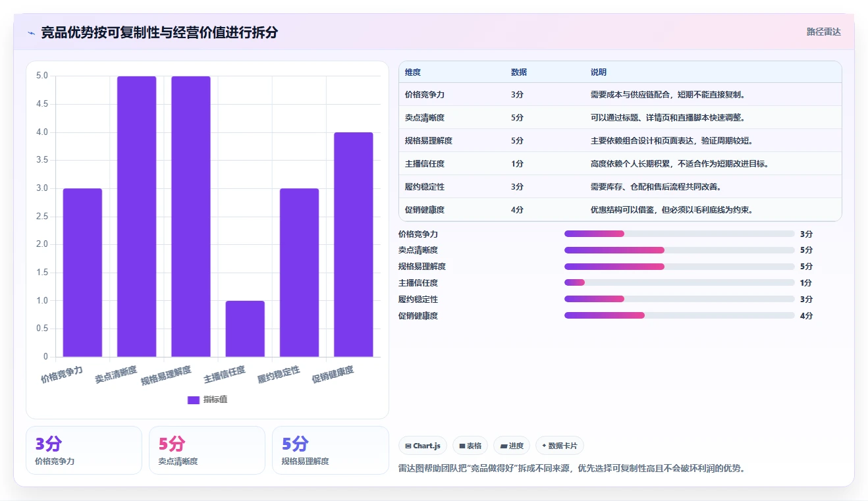Image resolution: width=868 pixels, height=501 pixels.
Task: Open the 5分 卖点清晰度 data card
Action: (x=207, y=450)
